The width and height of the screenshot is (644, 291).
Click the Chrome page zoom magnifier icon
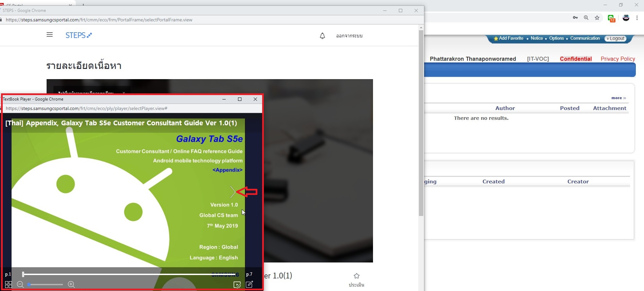point(586,18)
